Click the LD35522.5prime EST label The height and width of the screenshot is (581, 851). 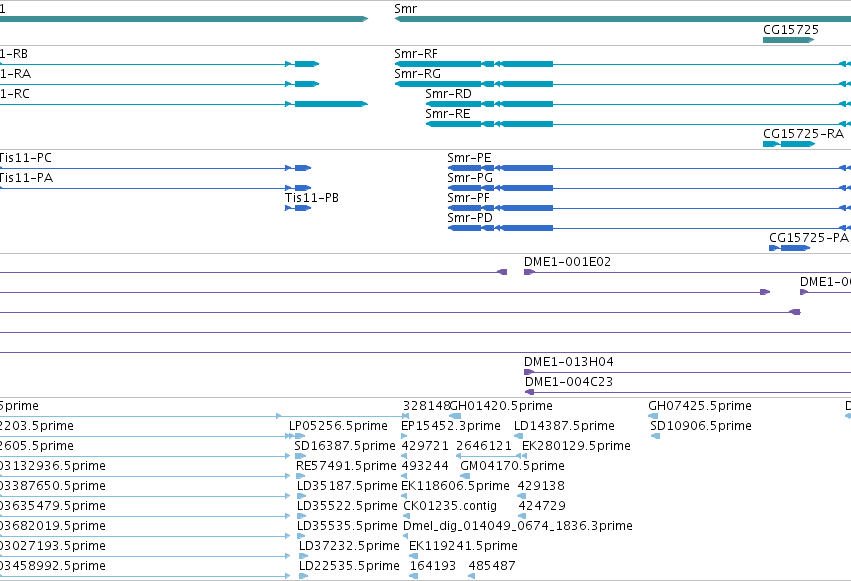pos(347,506)
